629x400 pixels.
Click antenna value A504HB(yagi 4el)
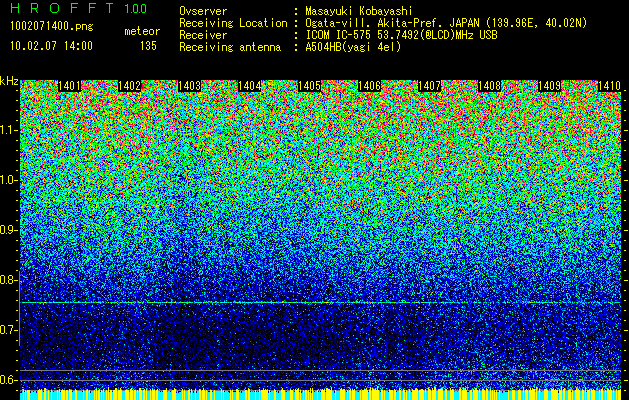tap(353, 47)
